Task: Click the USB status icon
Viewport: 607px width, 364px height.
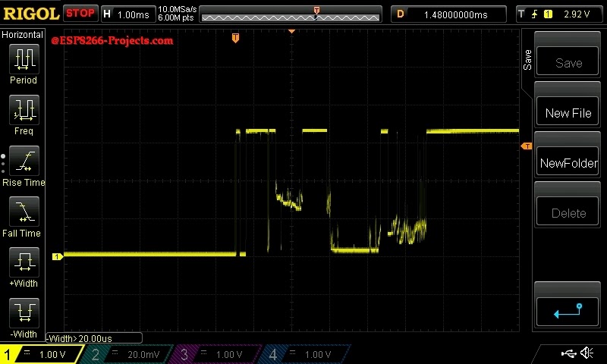Action: point(568,353)
